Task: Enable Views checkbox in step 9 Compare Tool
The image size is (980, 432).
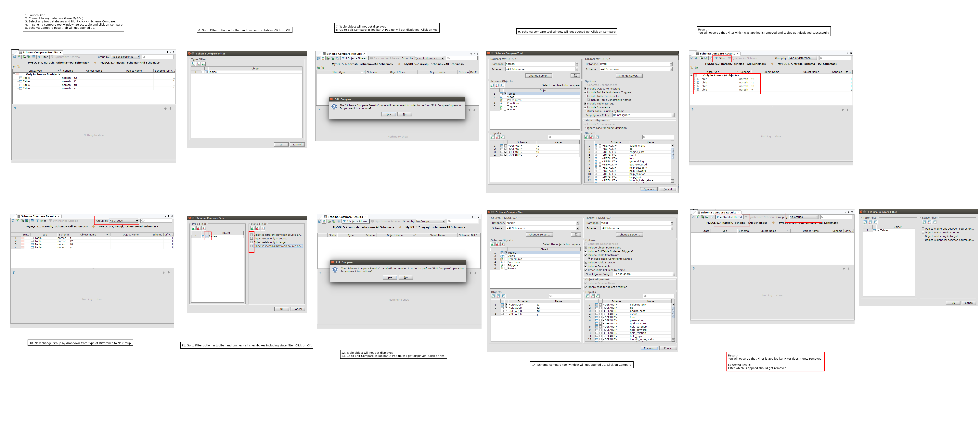Action: pyautogui.click(x=505, y=97)
